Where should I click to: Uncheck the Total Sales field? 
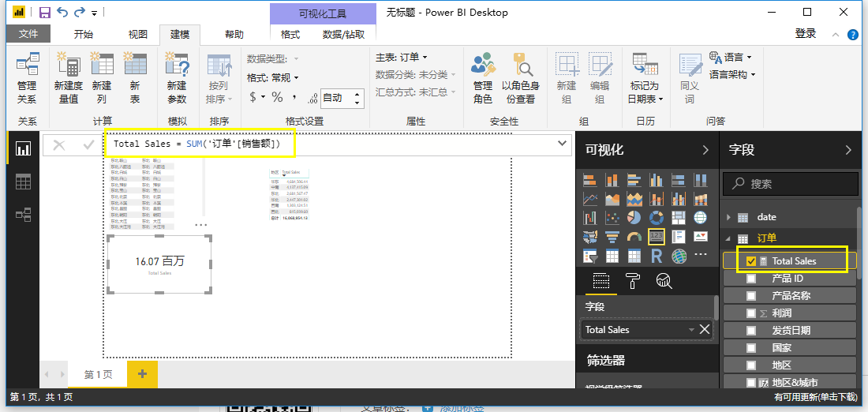tap(751, 260)
